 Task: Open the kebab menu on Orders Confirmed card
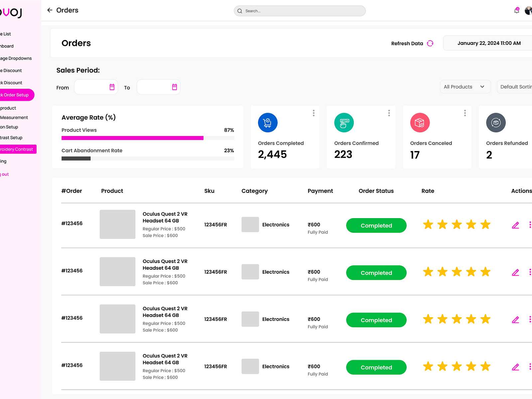point(389,113)
